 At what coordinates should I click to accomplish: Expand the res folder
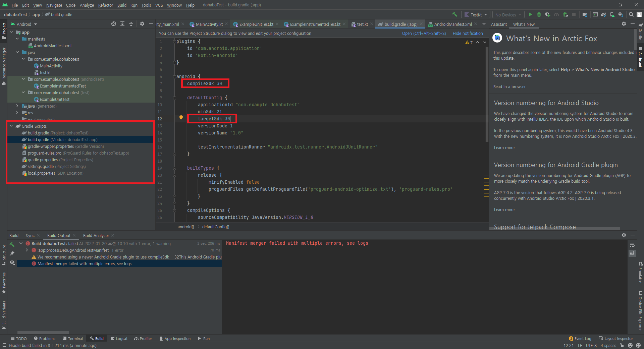[17, 113]
